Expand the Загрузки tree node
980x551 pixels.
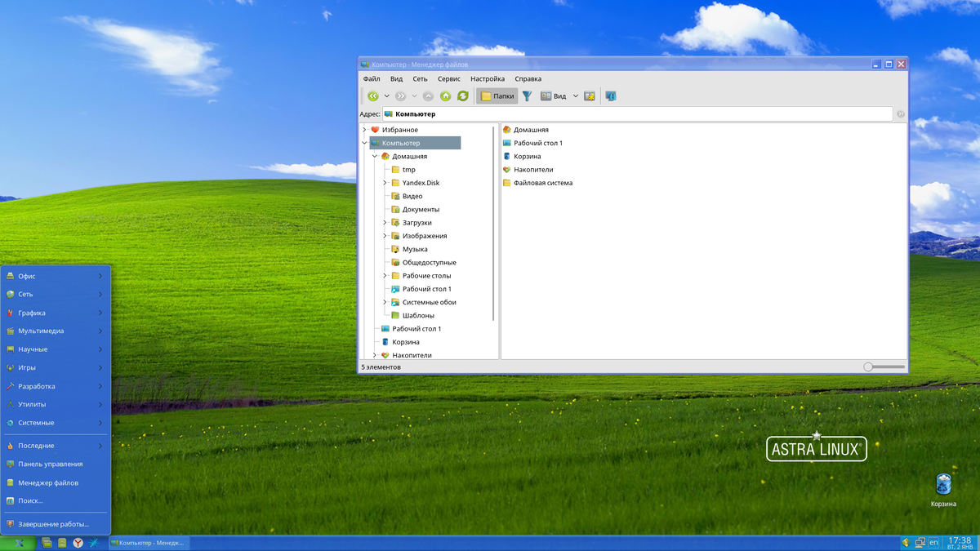(x=385, y=223)
